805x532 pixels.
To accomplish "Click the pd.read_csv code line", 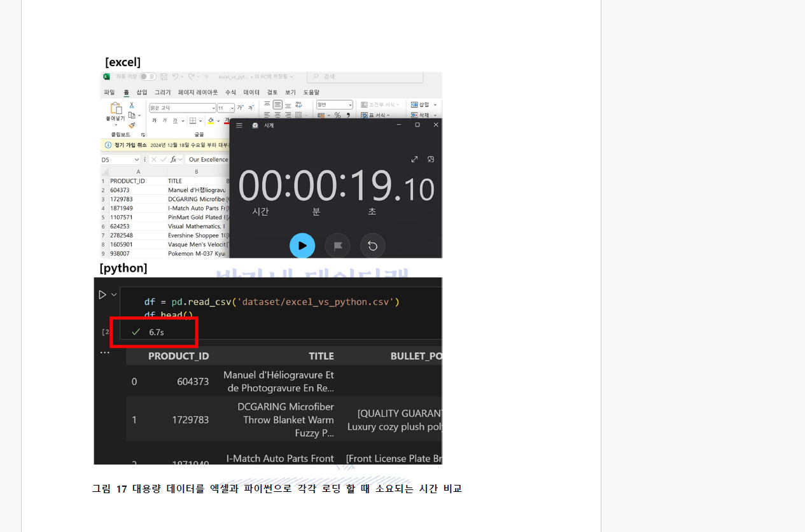I will (272, 302).
